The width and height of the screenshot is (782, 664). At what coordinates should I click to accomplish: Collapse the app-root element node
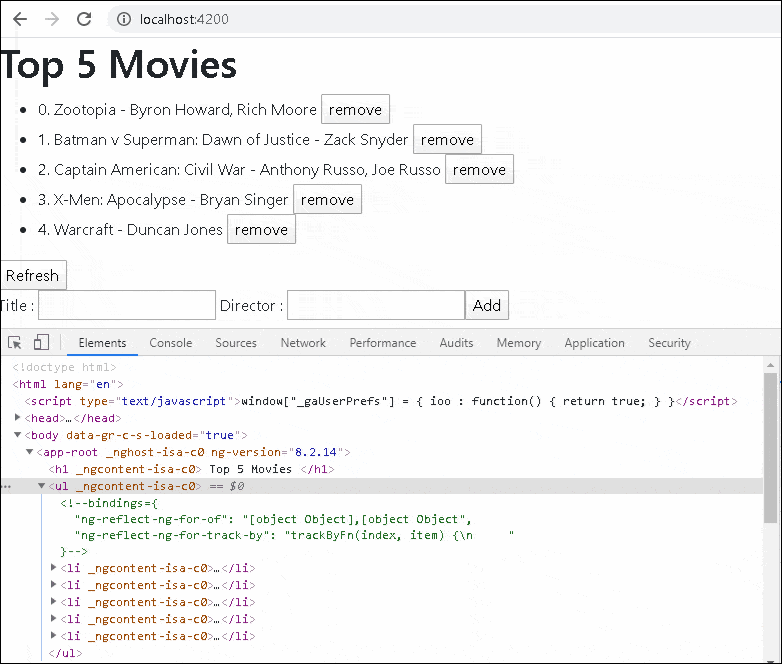pyautogui.click(x=29, y=451)
